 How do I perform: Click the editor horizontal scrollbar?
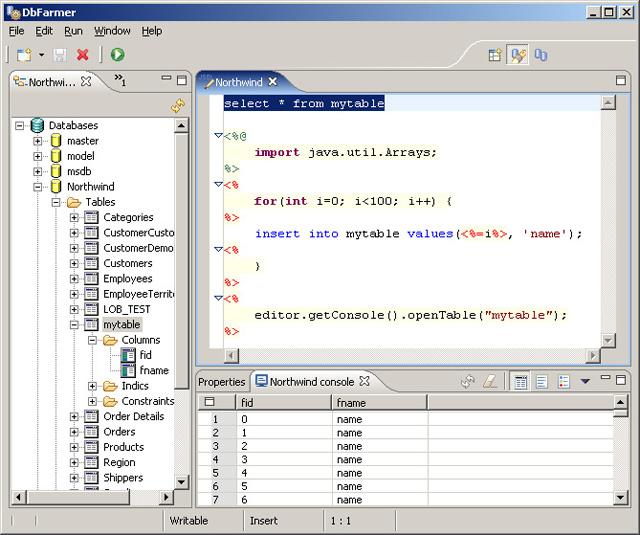click(x=412, y=356)
